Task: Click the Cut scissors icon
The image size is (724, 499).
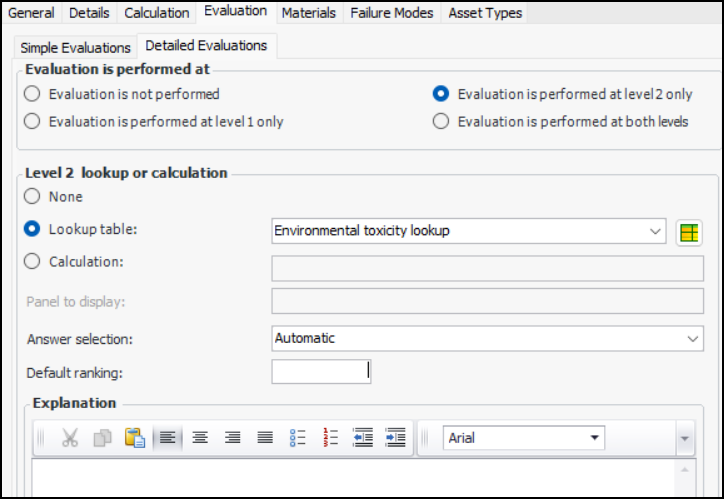Action: coord(70,438)
